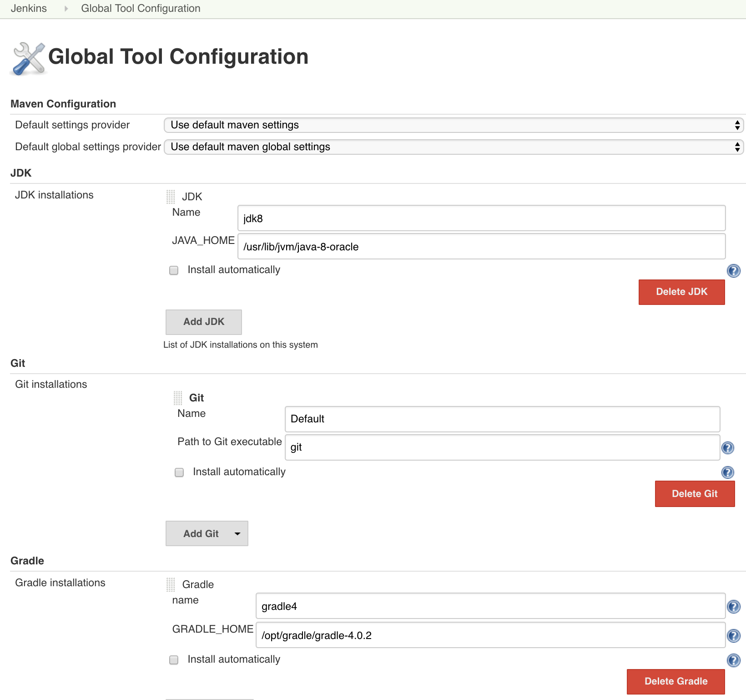Select Global Tool Configuration breadcrumb
The width and height of the screenshot is (746, 700).
tap(141, 8)
